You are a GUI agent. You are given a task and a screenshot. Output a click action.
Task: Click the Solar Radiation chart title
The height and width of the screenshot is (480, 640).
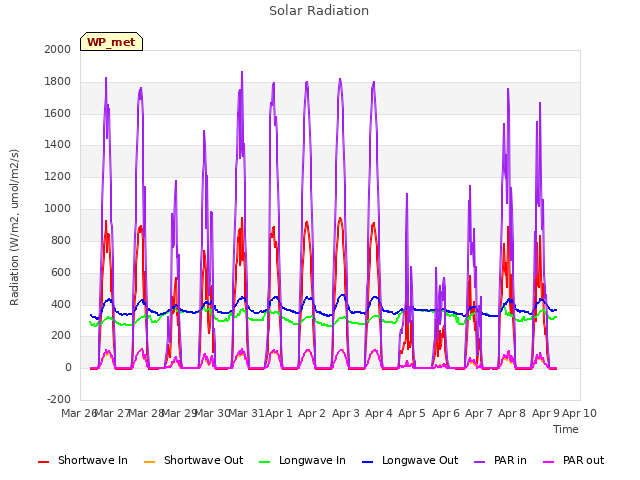(x=319, y=11)
